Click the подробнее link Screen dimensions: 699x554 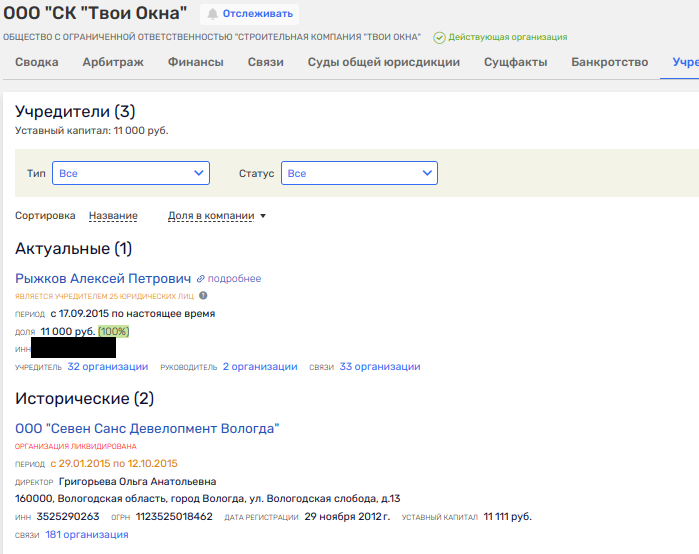click(234, 279)
